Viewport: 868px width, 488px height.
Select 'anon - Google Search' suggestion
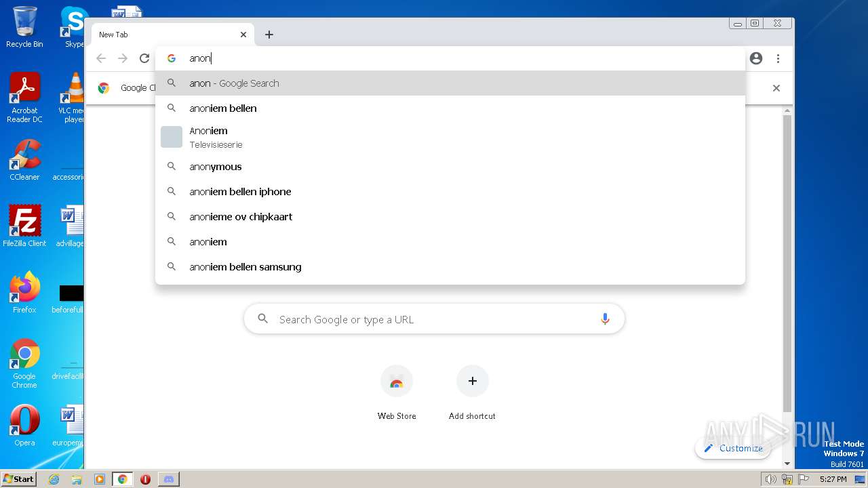[450, 83]
